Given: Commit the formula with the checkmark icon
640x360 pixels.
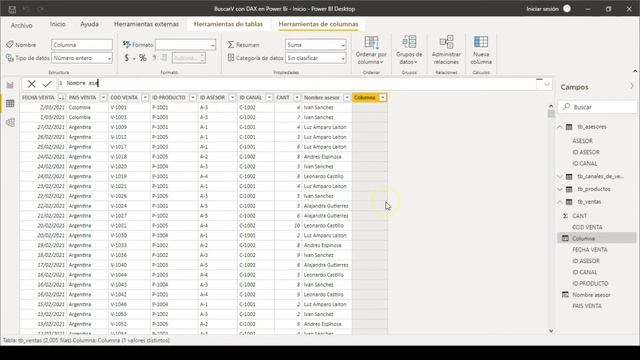Looking at the screenshot, I should tap(47, 84).
